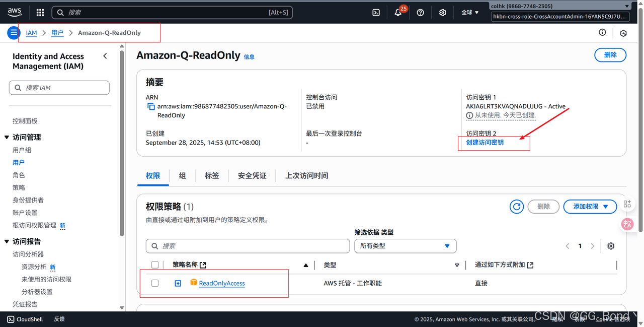Click the translate floating icon

tap(627, 224)
